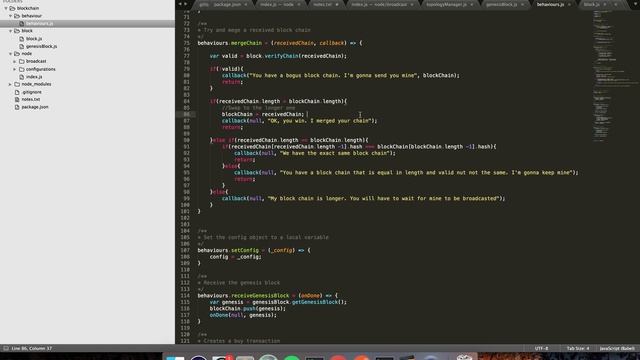The image size is (640, 360).
Task: Click the 'config = _config;' line
Action: coord(236,257)
